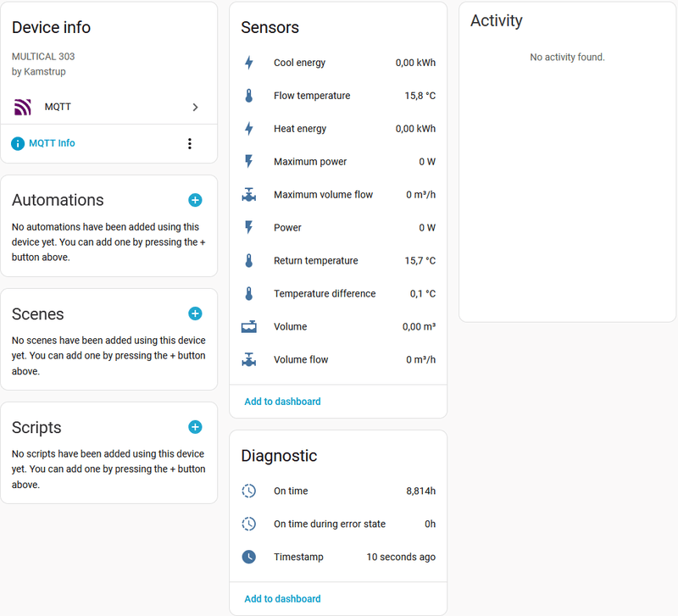Add Diagnostic entities to dashboard
This screenshot has width=678, height=616.
coord(282,599)
